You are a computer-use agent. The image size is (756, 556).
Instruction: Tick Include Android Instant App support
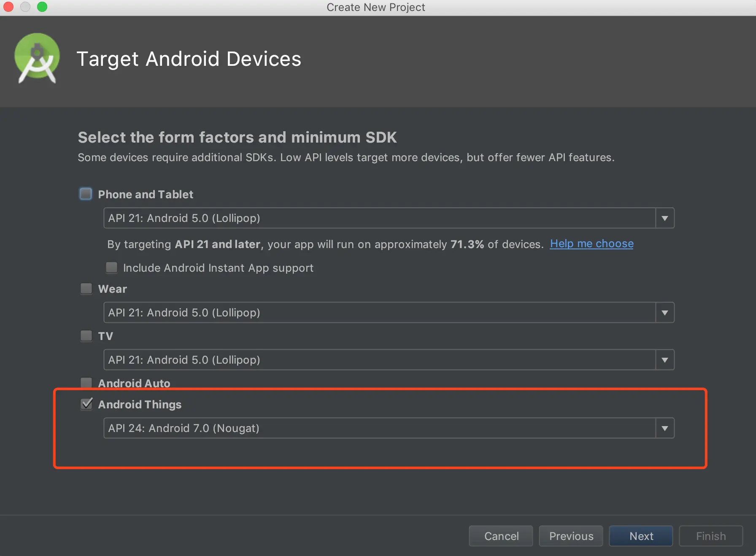point(112,267)
